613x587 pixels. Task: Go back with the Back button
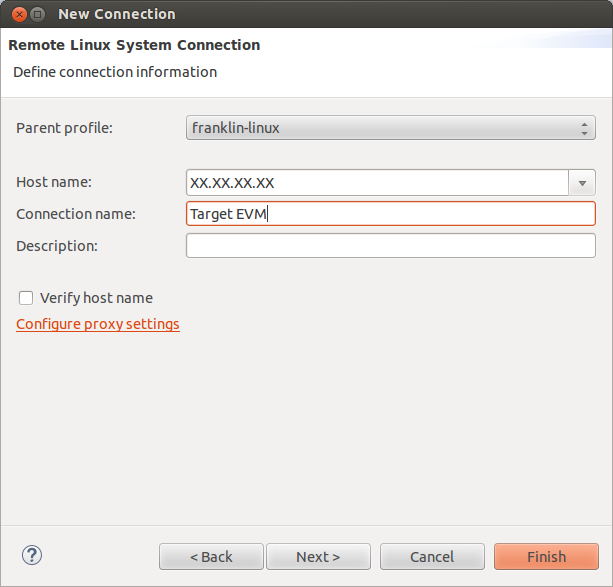[211, 557]
